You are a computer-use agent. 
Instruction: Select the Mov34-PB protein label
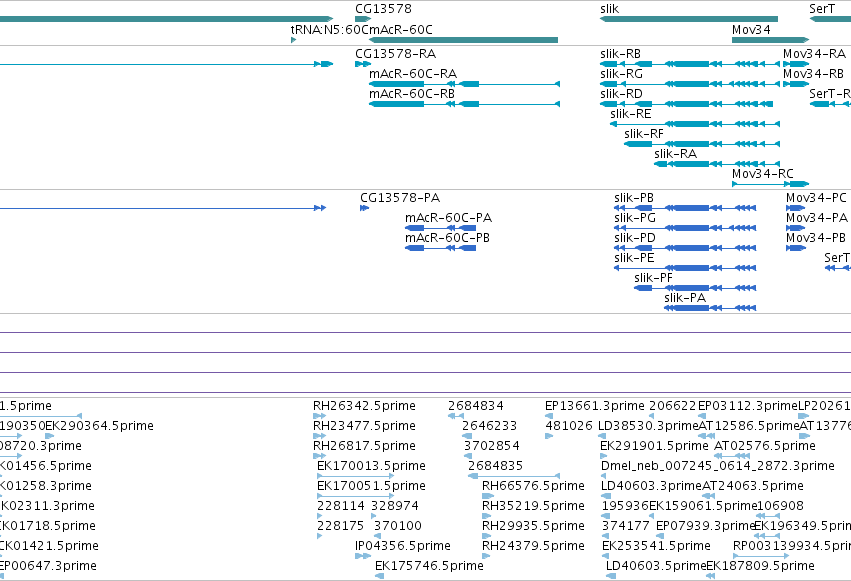pos(816,238)
